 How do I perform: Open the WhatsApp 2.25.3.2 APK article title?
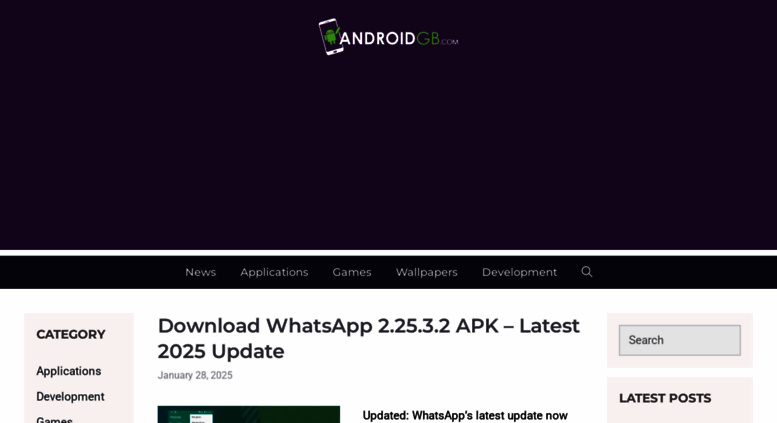369,338
